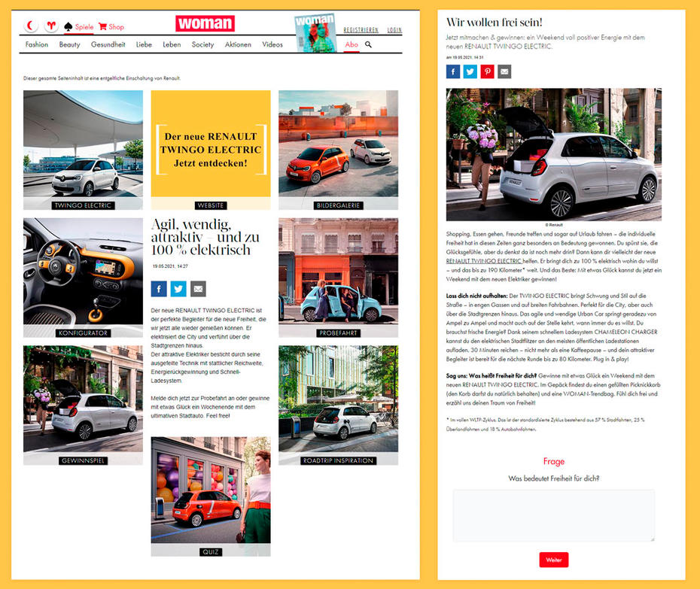The width and height of the screenshot is (700, 589).
Task: Open the Probefahrt tile
Action: tap(339, 278)
